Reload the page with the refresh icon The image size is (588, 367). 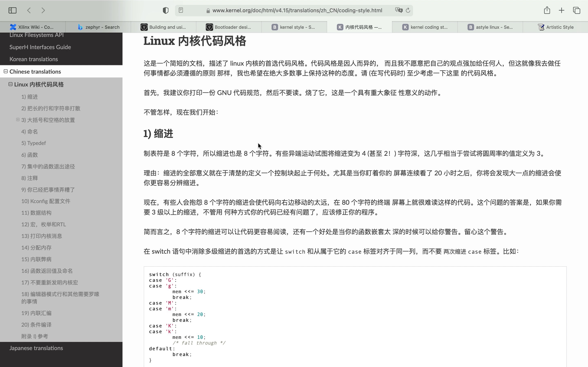coord(408,10)
